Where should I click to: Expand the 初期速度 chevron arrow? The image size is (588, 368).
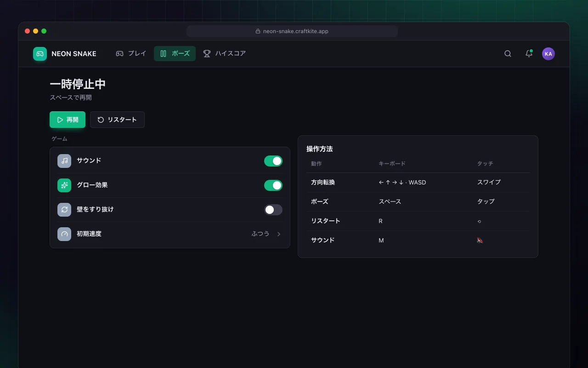pyautogui.click(x=279, y=234)
